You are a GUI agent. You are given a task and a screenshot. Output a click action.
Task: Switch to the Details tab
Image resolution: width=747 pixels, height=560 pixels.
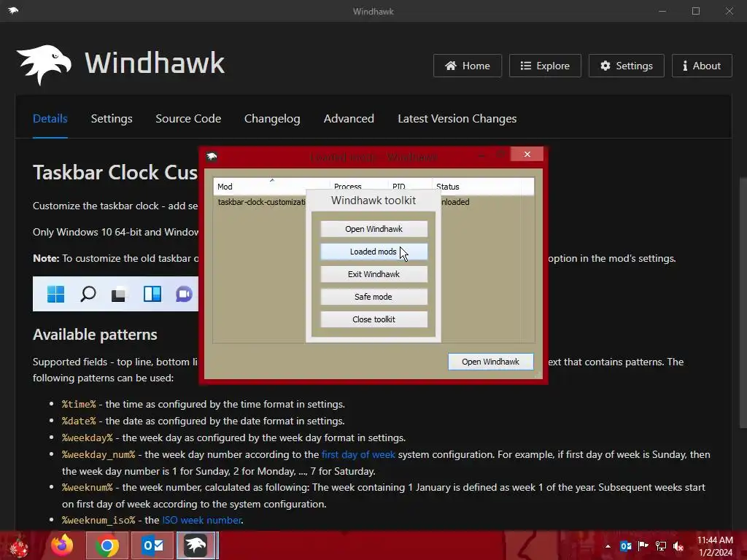tap(50, 119)
